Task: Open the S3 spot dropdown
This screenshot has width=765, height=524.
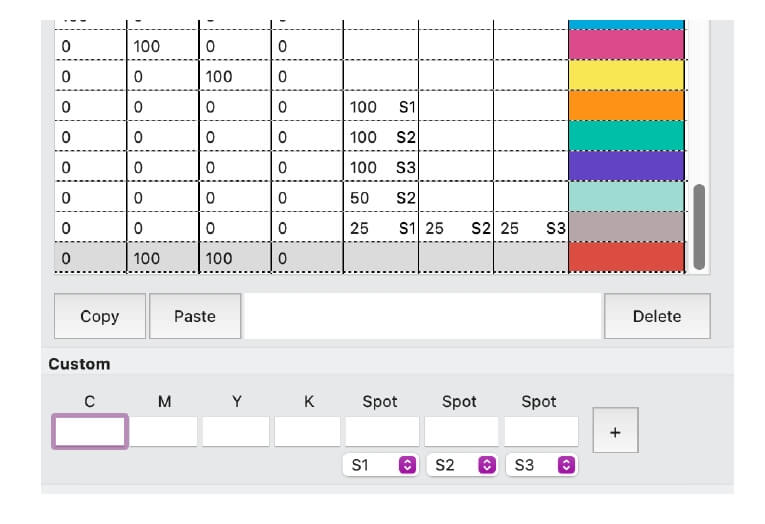Action: coord(541,465)
